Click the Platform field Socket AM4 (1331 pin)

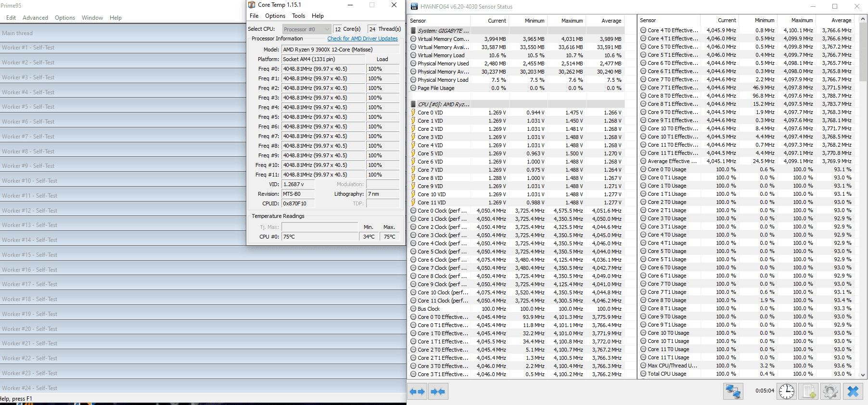click(x=323, y=59)
